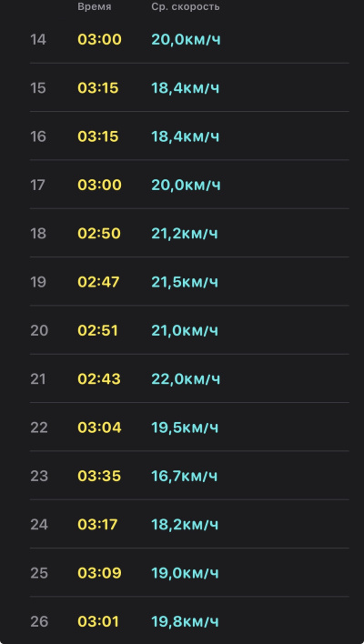Select the 02:50 time in split 18
This screenshot has height=644, width=364.
(x=99, y=234)
